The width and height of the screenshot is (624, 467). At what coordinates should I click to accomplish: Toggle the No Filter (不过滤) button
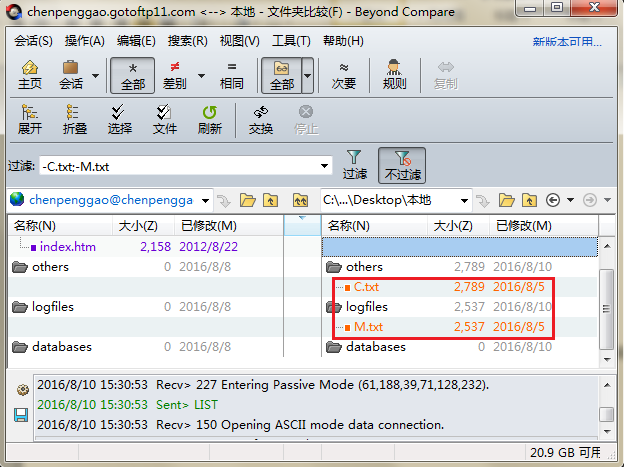click(x=402, y=165)
